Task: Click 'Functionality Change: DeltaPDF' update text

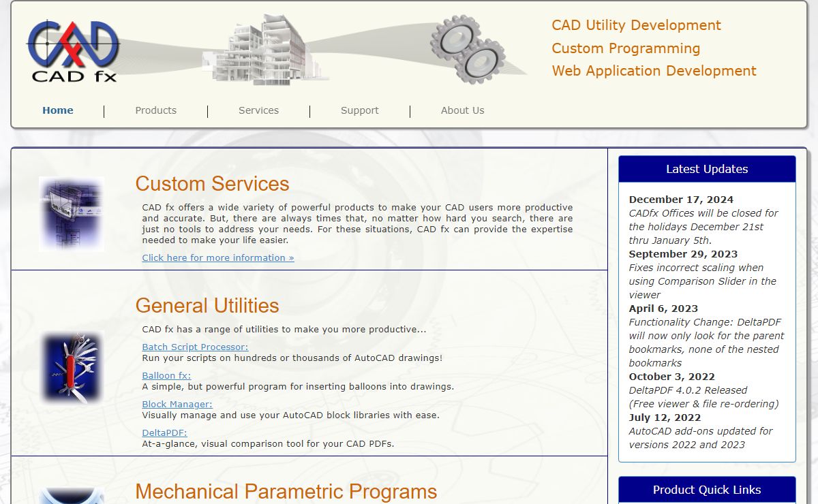Action: [x=706, y=343]
